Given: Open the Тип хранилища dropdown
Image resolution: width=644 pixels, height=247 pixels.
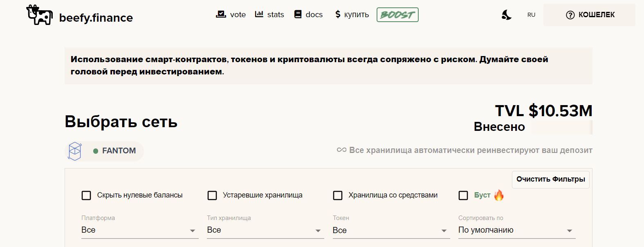Looking at the screenshot, I should (x=265, y=230).
